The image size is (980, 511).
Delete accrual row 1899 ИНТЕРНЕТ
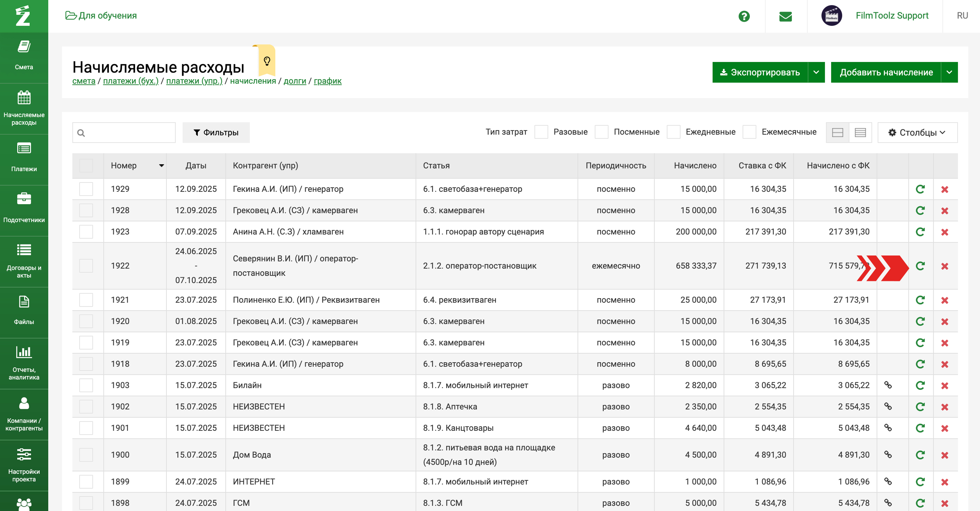(944, 482)
